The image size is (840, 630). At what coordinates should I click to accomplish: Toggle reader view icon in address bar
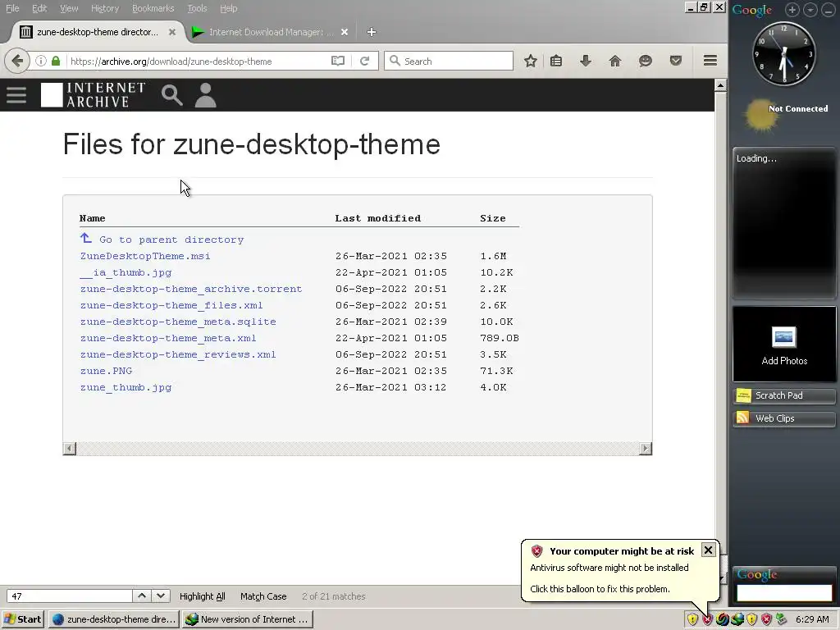click(337, 61)
